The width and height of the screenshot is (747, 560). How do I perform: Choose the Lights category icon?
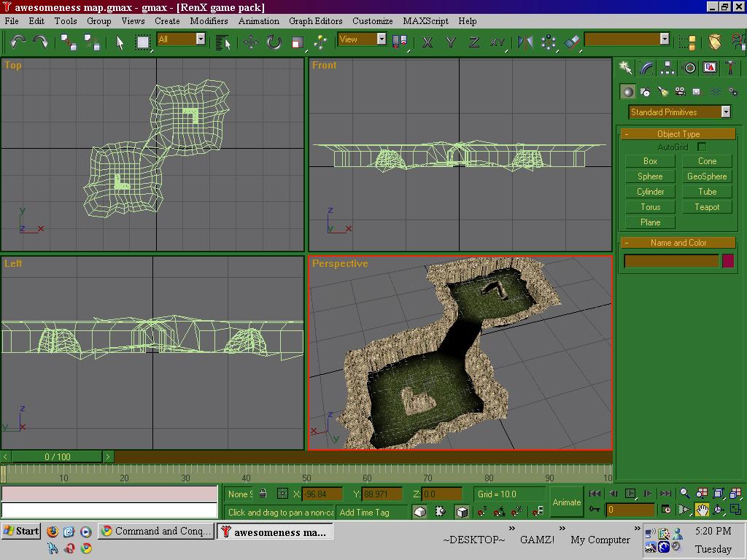click(x=662, y=92)
